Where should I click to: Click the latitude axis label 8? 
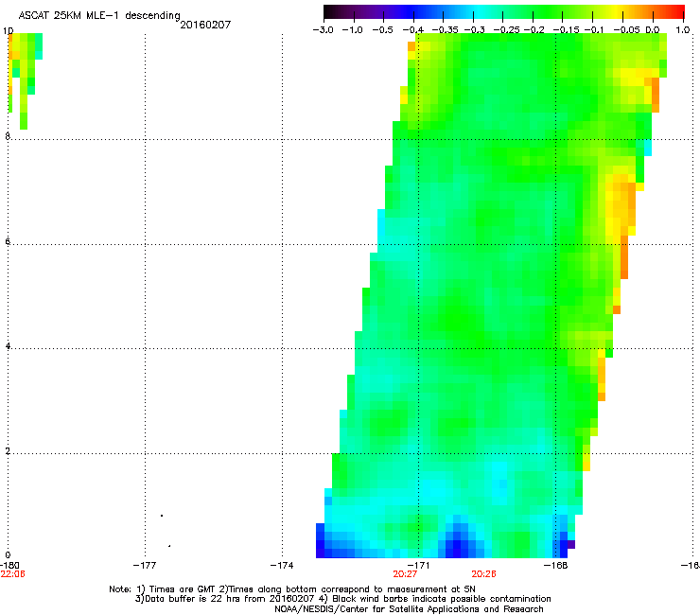[x=8, y=136]
